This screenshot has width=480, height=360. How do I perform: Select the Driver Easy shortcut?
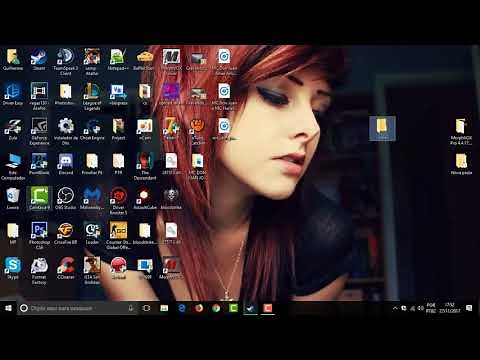[x=13, y=94]
